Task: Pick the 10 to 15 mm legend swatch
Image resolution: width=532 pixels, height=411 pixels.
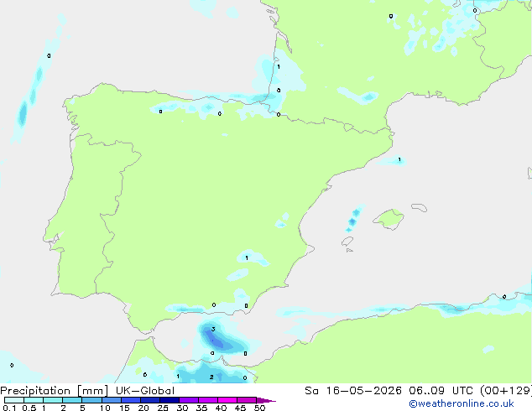Action: [x=111, y=400]
